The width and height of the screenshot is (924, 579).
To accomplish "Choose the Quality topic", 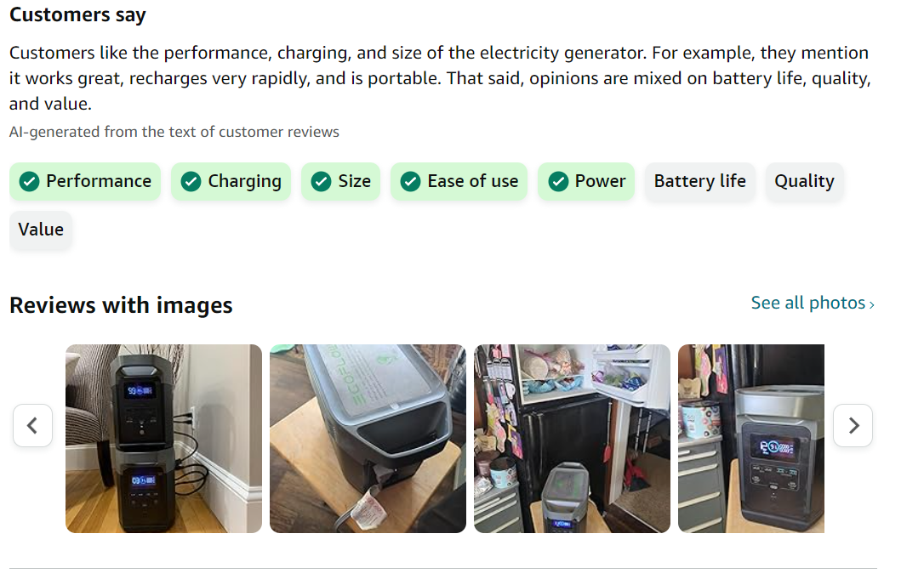I will (804, 181).
